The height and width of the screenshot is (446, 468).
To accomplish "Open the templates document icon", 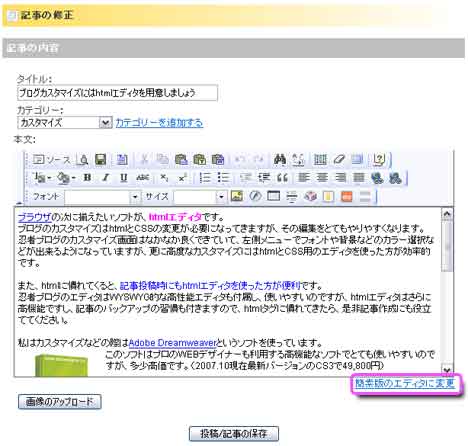I will 122,160.
